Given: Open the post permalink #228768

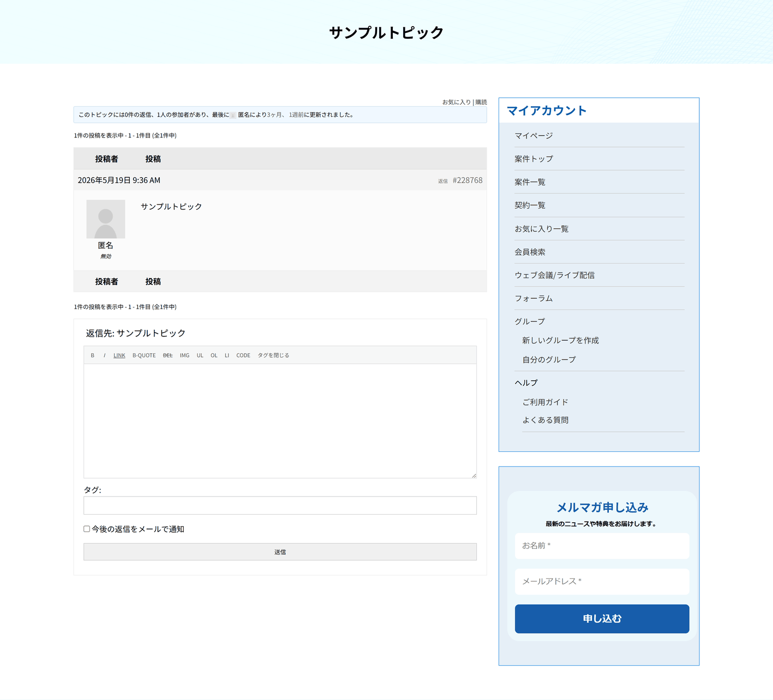Looking at the screenshot, I should pos(468,180).
